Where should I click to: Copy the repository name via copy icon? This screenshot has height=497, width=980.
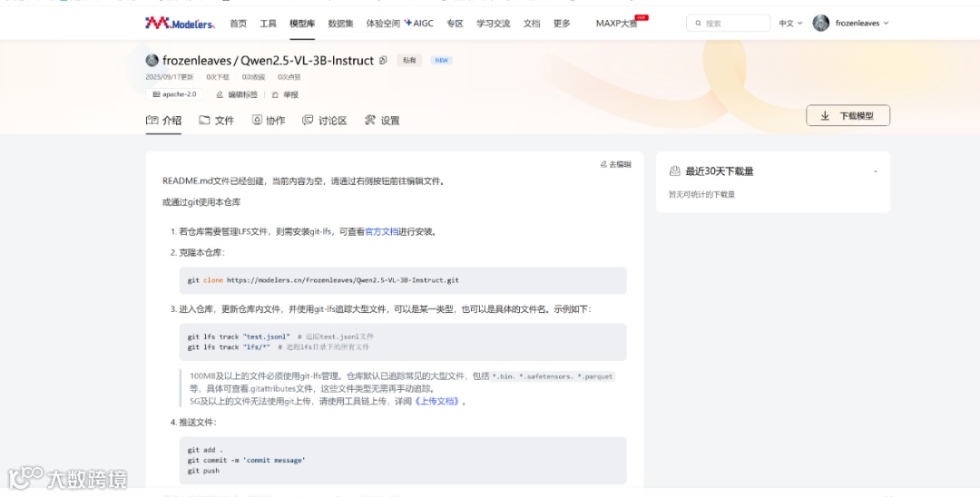[383, 61]
